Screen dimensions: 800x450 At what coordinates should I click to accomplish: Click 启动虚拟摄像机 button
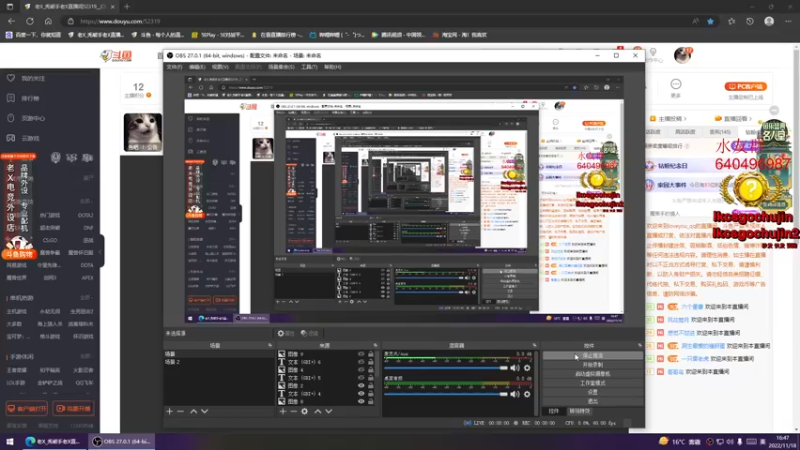pyautogui.click(x=592, y=374)
